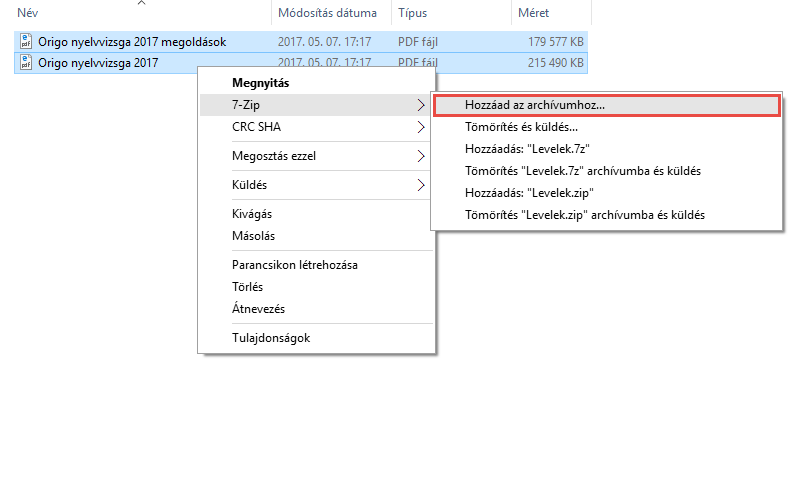Choose Törlés from the context menu
The height and width of the screenshot is (477, 808).
[316, 287]
